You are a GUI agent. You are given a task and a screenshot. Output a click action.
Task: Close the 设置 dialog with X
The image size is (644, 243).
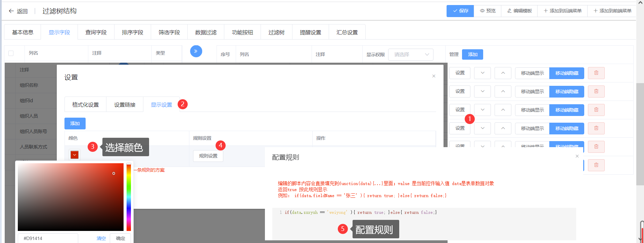pos(433,76)
